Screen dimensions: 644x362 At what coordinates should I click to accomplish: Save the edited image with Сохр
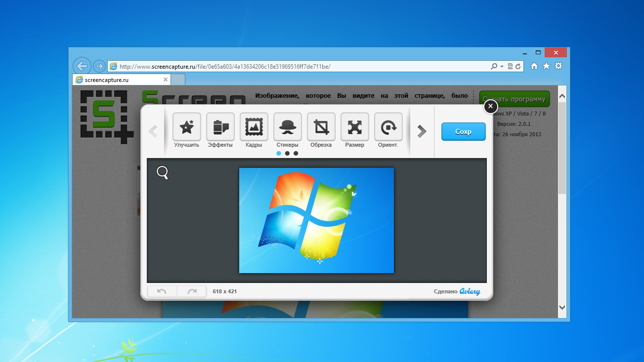coord(464,132)
